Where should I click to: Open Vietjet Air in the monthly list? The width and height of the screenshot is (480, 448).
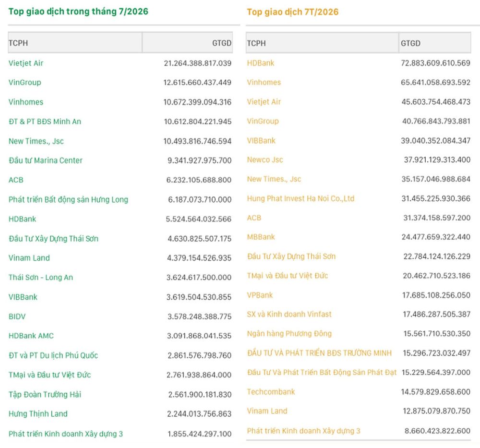[x=26, y=63]
